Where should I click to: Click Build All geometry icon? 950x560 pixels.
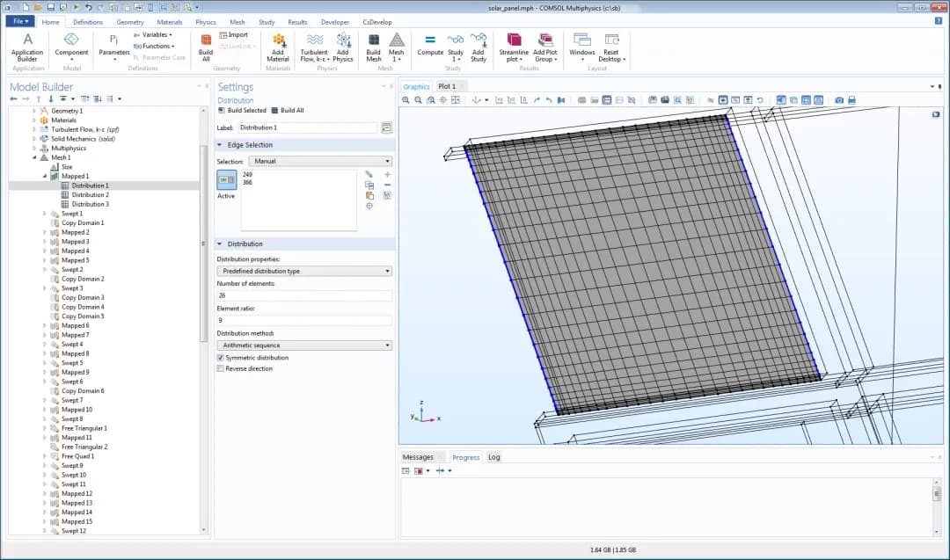coord(206,40)
